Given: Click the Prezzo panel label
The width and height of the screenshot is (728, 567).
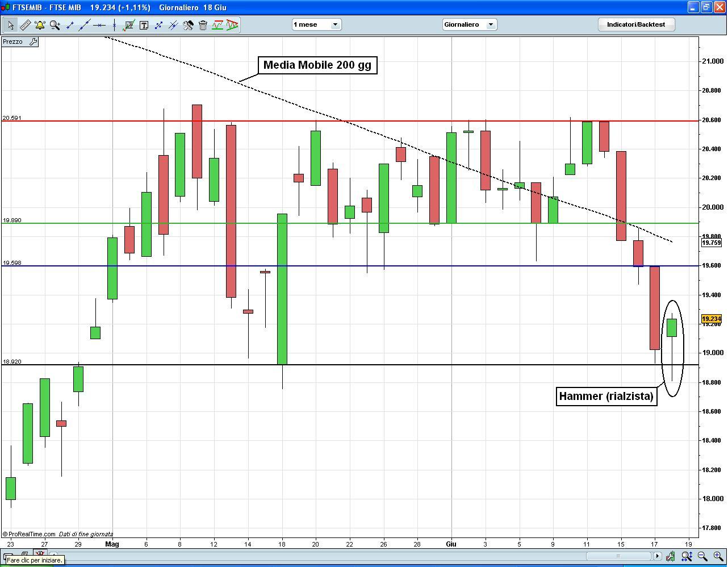Looking at the screenshot, I should pyautogui.click(x=13, y=41).
